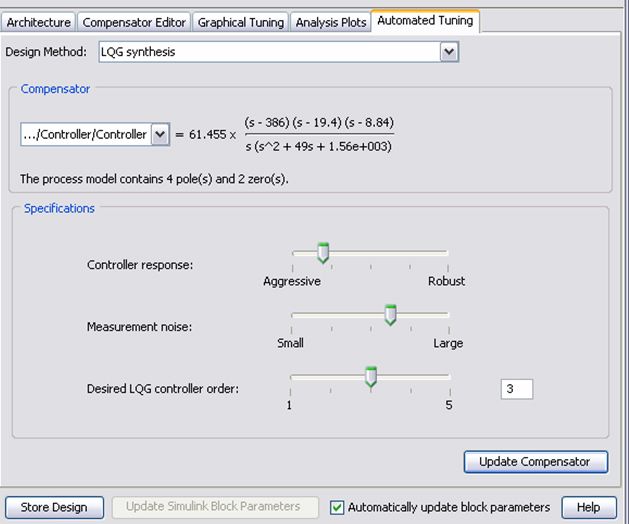This screenshot has width=629, height=524.
Task: Click the Measurement noise slider handle
Action: tap(390, 316)
